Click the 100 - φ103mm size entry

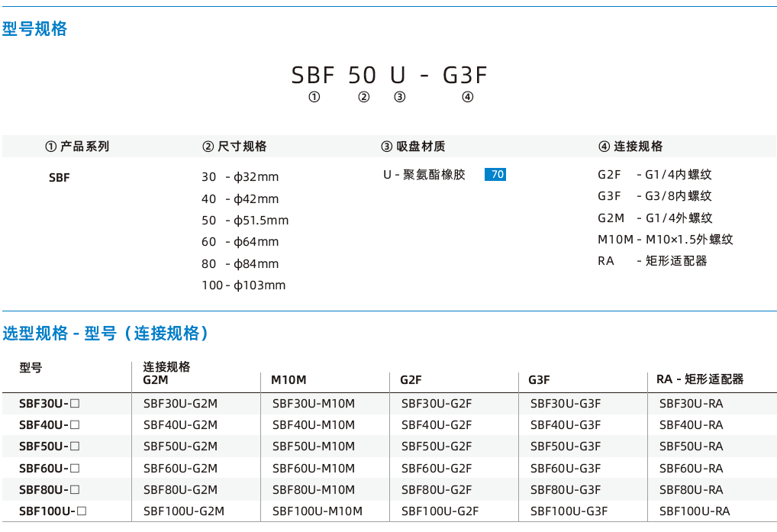tap(243, 285)
